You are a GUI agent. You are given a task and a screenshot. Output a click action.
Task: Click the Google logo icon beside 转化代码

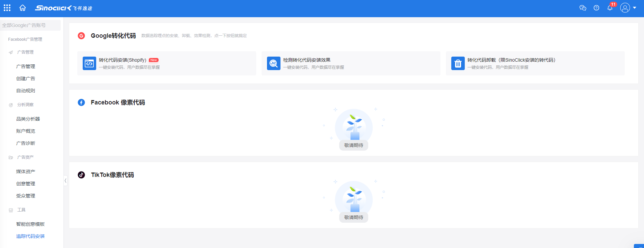click(x=81, y=36)
